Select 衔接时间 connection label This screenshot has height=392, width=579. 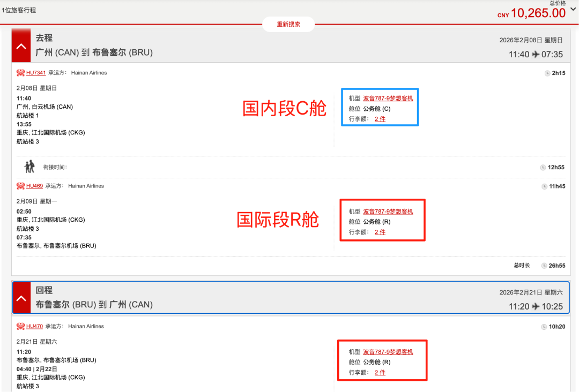pyautogui.click(x=55, y=167)
